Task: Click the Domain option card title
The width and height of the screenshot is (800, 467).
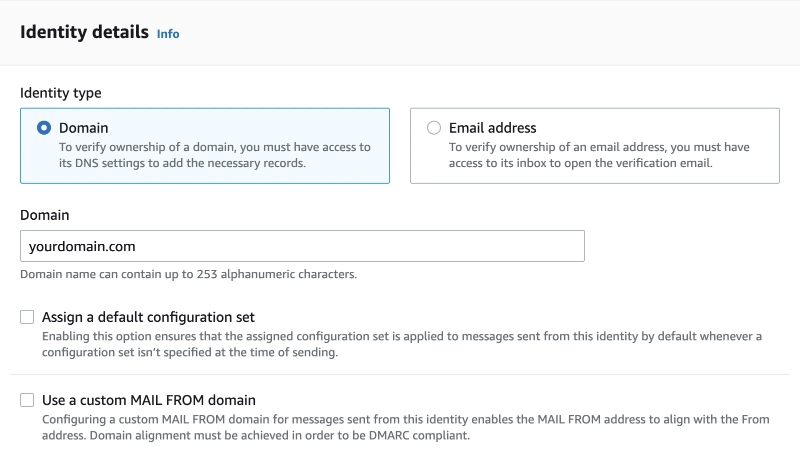Action: (84, 128)
